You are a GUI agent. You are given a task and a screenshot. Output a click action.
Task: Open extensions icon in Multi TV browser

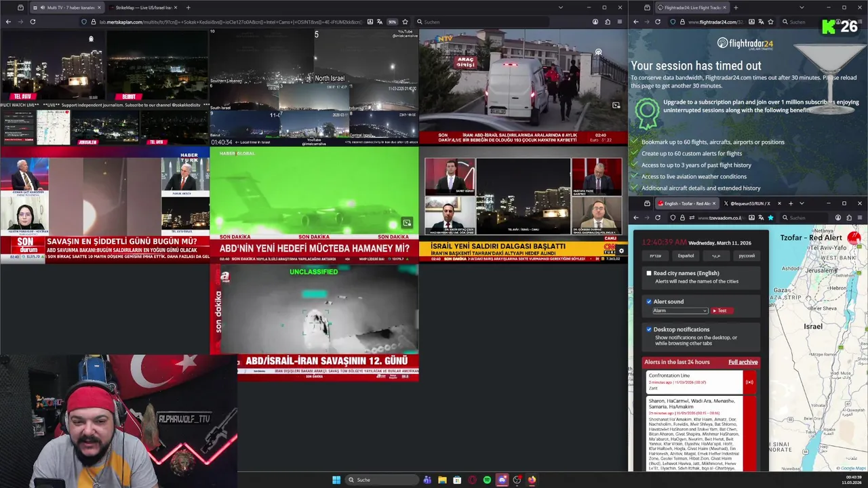(607, 22)
